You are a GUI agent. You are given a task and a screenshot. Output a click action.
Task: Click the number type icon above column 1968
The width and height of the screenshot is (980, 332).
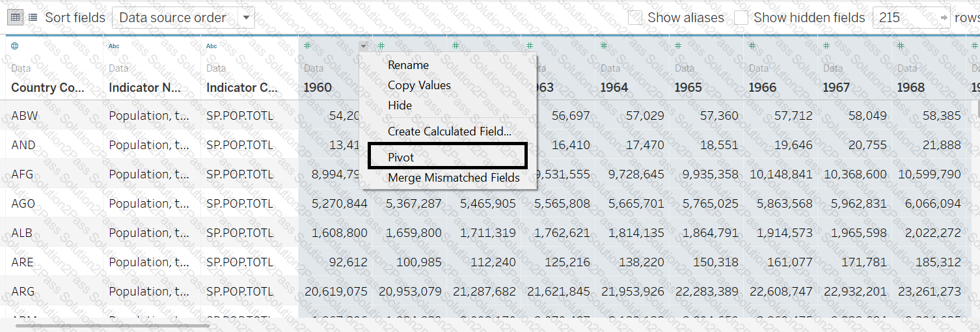pyautogui.click(x=901, y=46)
